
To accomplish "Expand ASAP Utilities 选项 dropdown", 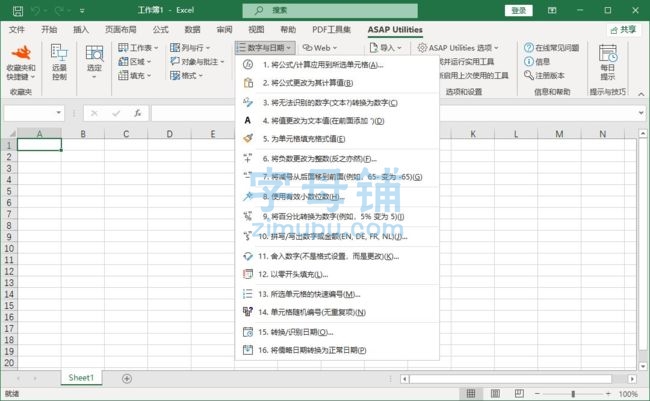I will (458, 48).
